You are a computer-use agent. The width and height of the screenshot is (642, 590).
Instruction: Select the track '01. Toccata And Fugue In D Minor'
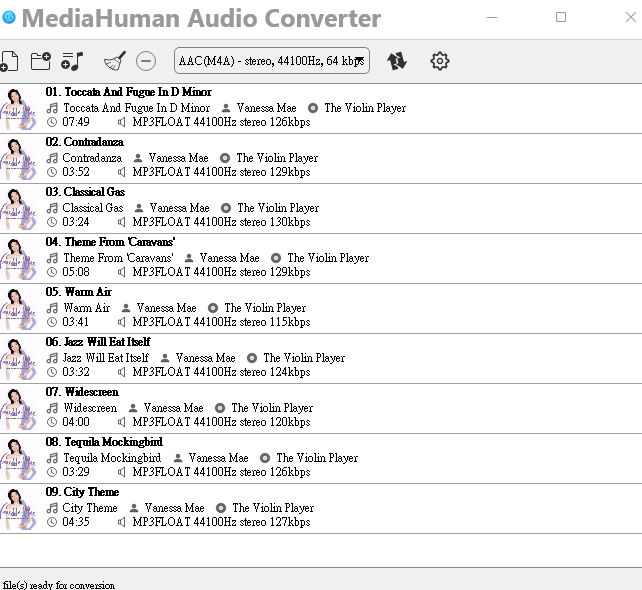pyautogui.click(x=128, y=92)
